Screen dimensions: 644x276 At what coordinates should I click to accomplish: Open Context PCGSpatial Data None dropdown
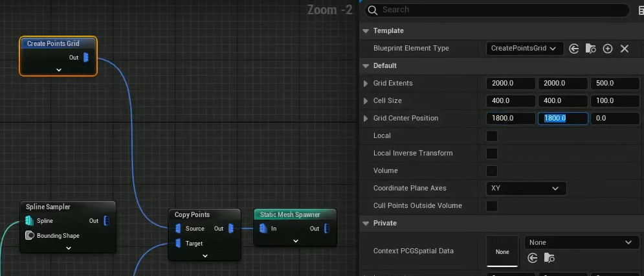582,243
